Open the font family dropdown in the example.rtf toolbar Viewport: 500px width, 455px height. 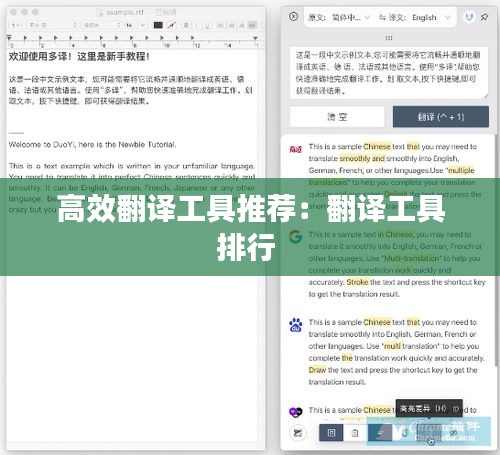coord(52,25)
